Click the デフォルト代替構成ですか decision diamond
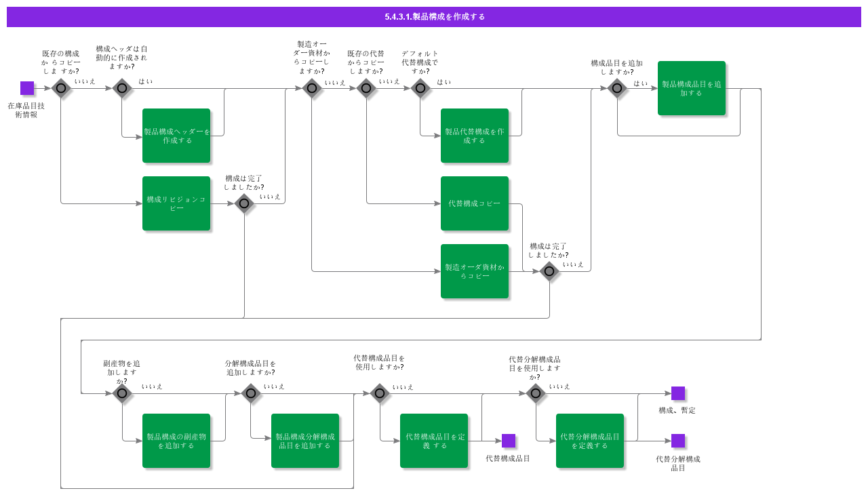Screen dimensions: 868x495 [x=420, y=88]
